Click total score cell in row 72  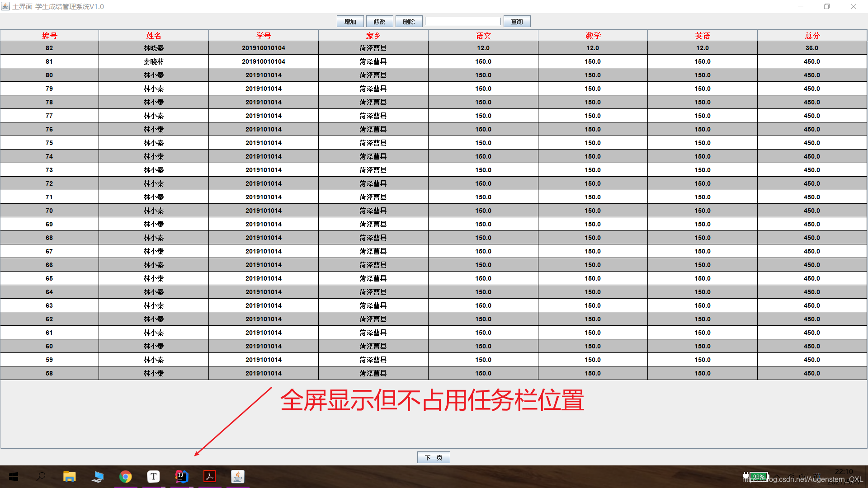(x=812, y=183)
